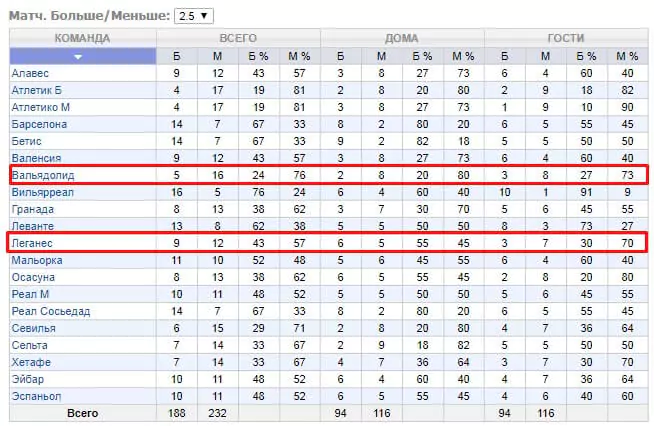Sort by the М % column under ВСЕГО

tap(299, 56)
